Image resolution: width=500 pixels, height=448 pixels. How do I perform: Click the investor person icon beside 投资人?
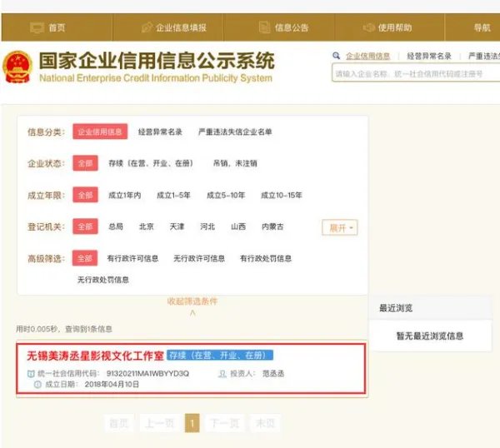tap(222, 374)
